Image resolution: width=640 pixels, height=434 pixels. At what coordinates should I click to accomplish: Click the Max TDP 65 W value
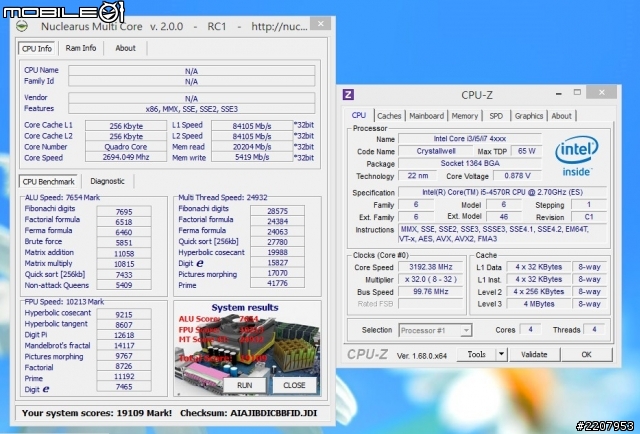526,151
